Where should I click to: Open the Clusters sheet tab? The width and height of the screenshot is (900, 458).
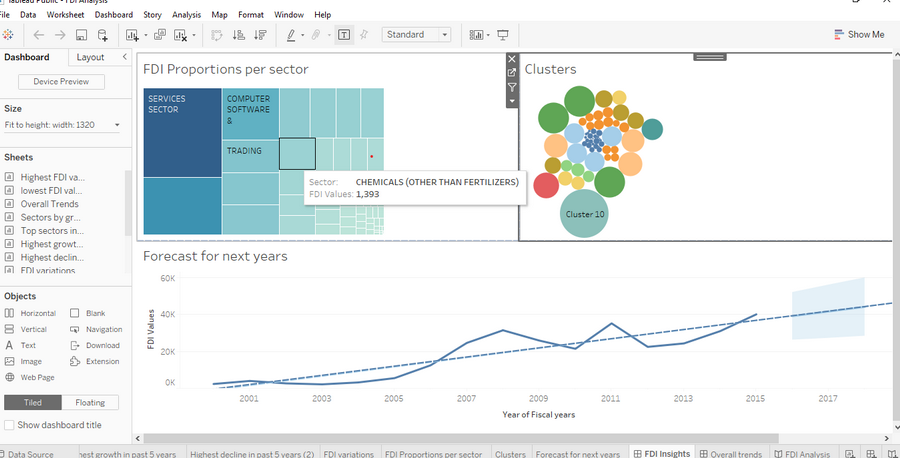tap(510, 453)
